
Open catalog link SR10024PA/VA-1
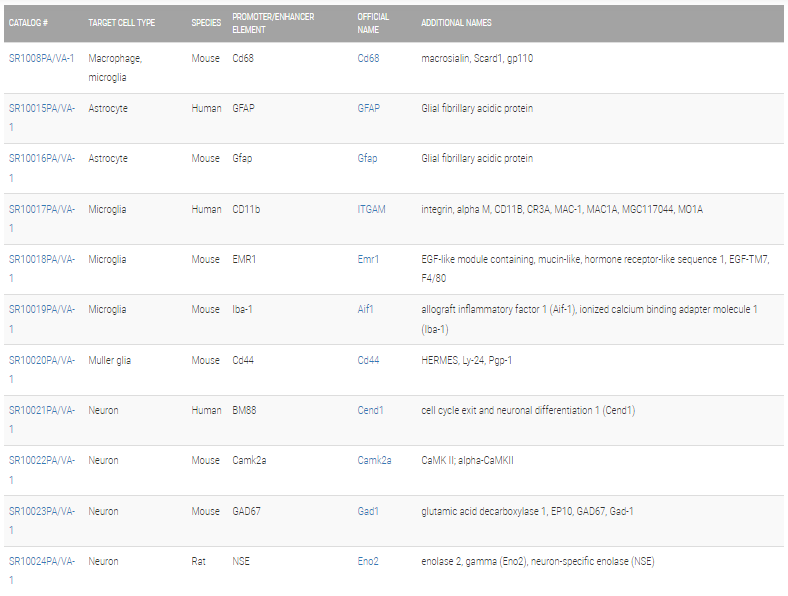42,570
